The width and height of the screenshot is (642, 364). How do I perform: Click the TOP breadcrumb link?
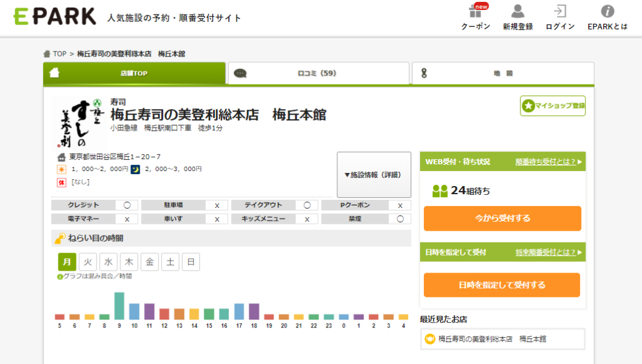tap(60, 54)
